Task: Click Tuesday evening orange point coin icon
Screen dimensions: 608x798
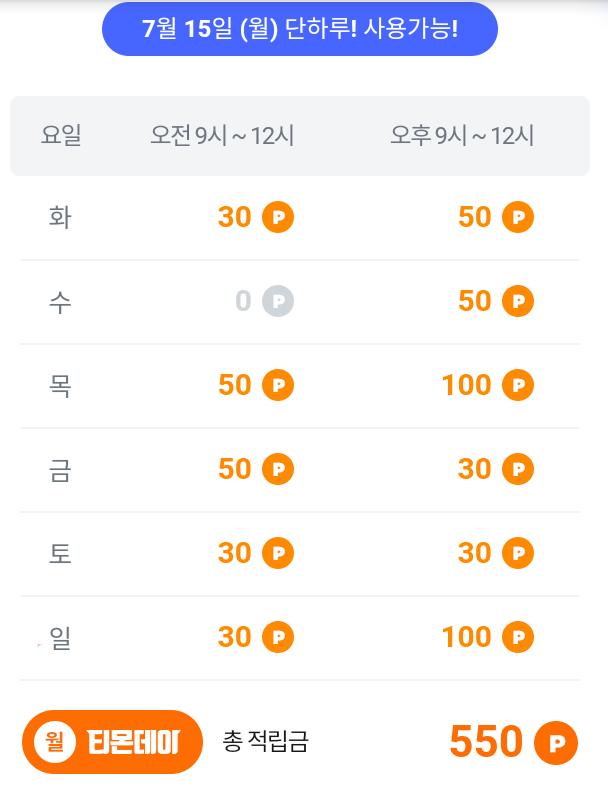Action: 518,217
